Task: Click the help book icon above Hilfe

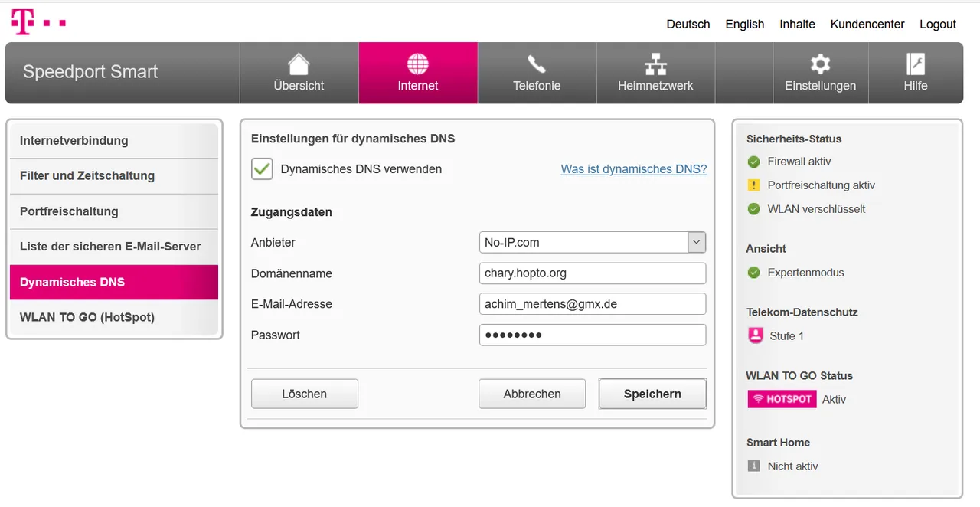Action: 916,64
